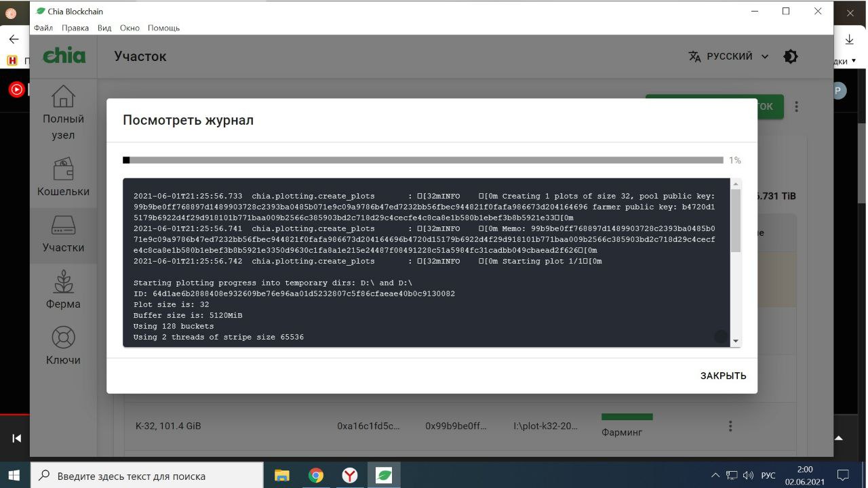The height and width of the screenshot is (488, 868).
Task: Open Google Chrome from taskbar
Action: [x=316, y=475]
